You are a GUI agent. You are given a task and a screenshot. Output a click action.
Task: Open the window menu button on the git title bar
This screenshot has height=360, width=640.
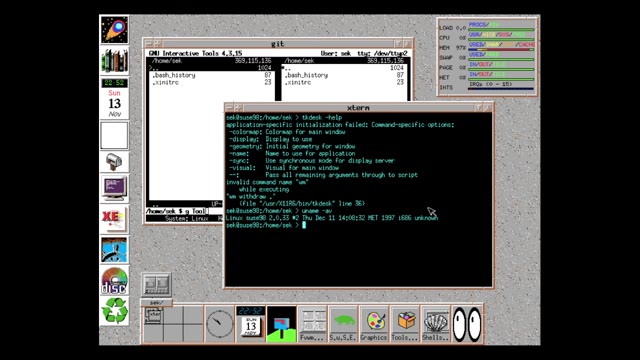[x=149, y=44]
